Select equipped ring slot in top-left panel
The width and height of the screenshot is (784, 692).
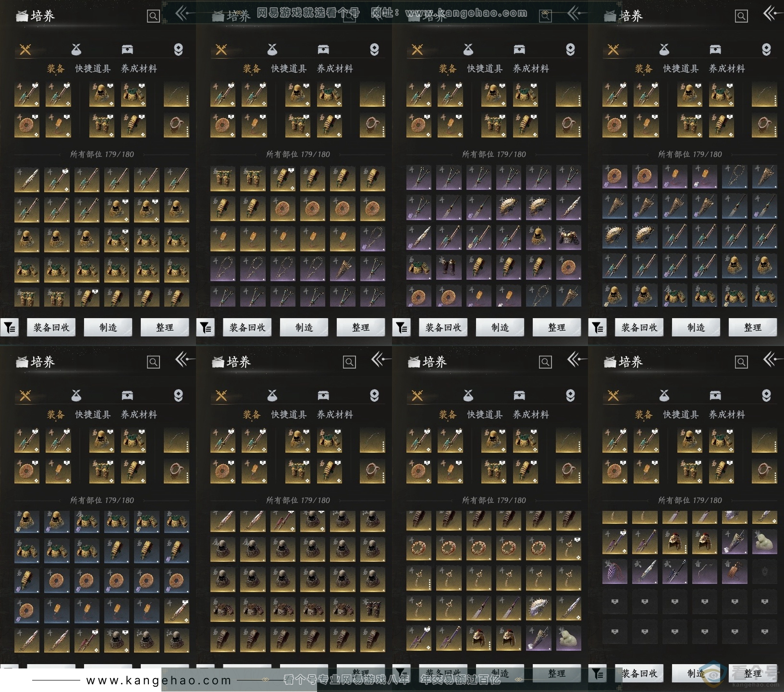(176, 125)
